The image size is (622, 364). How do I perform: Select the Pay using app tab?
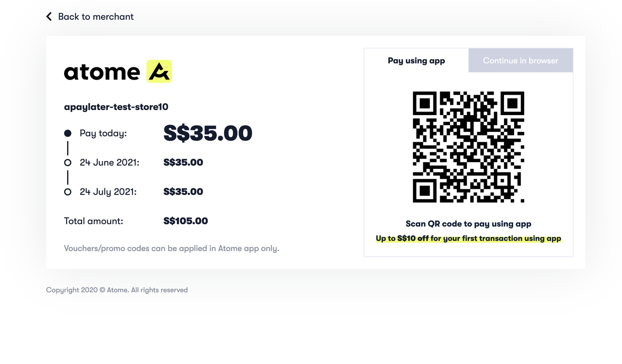click(416, 60)
